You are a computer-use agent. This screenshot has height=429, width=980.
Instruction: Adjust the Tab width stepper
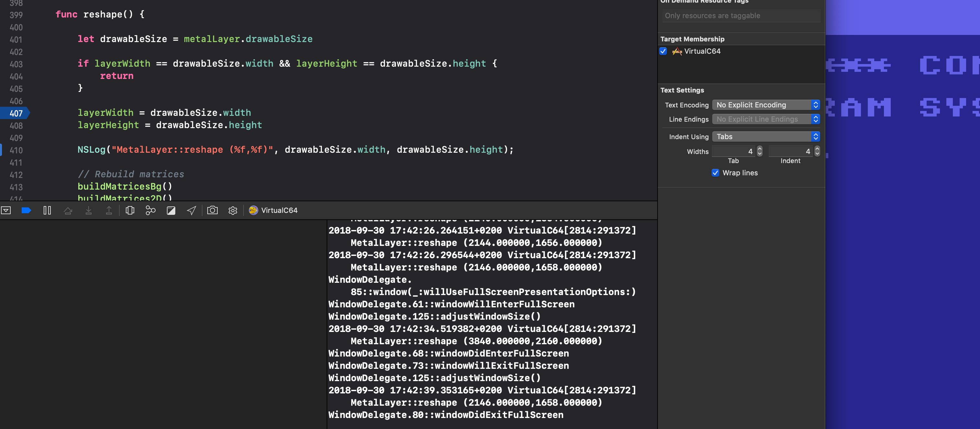pos(760,151)
